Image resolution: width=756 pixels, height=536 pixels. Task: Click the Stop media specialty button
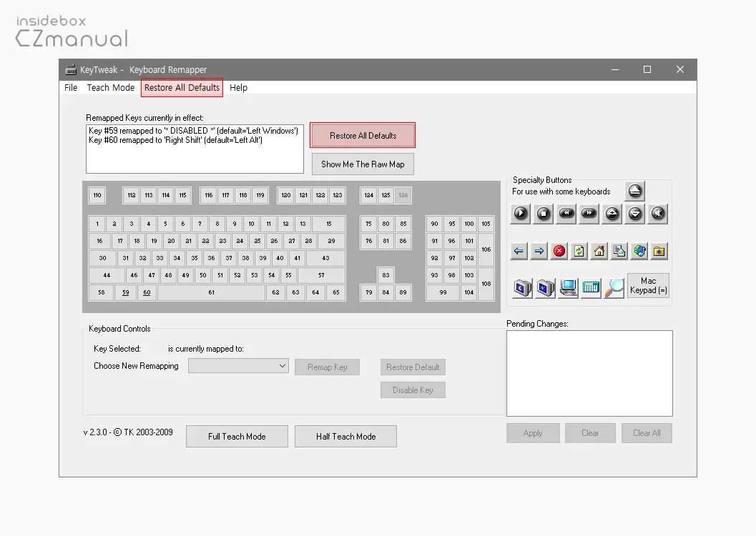pyautogui.click(x=544, y=213)
